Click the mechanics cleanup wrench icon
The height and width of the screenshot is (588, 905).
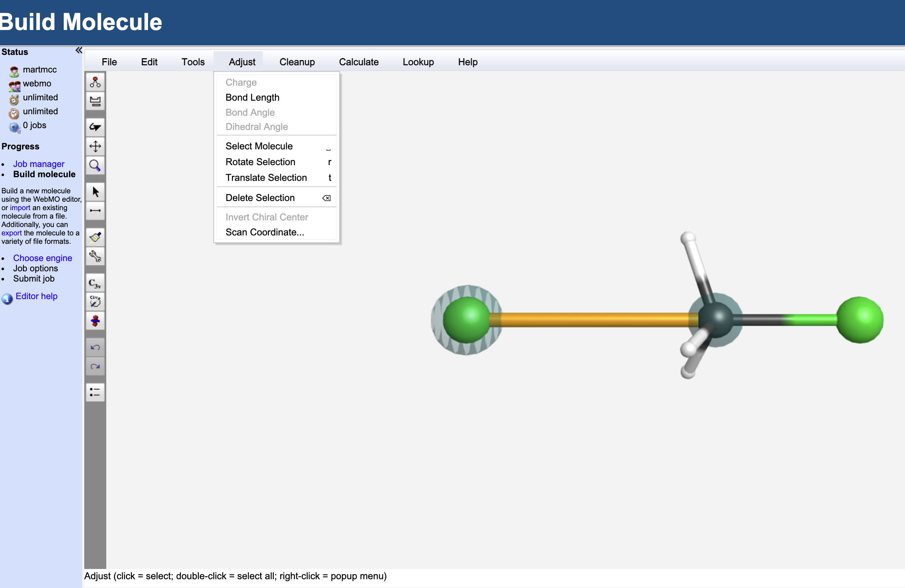(95, 257)
